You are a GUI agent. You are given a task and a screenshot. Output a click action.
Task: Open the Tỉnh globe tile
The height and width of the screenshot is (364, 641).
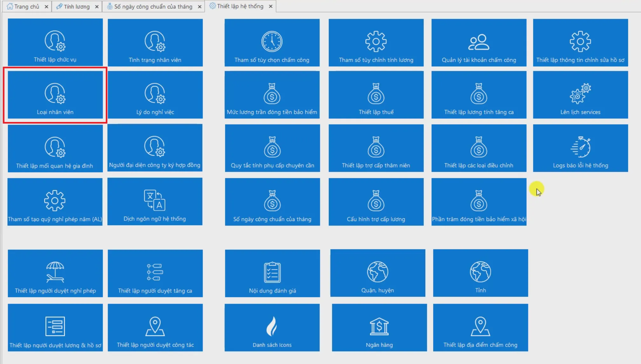tap(480, 273)
